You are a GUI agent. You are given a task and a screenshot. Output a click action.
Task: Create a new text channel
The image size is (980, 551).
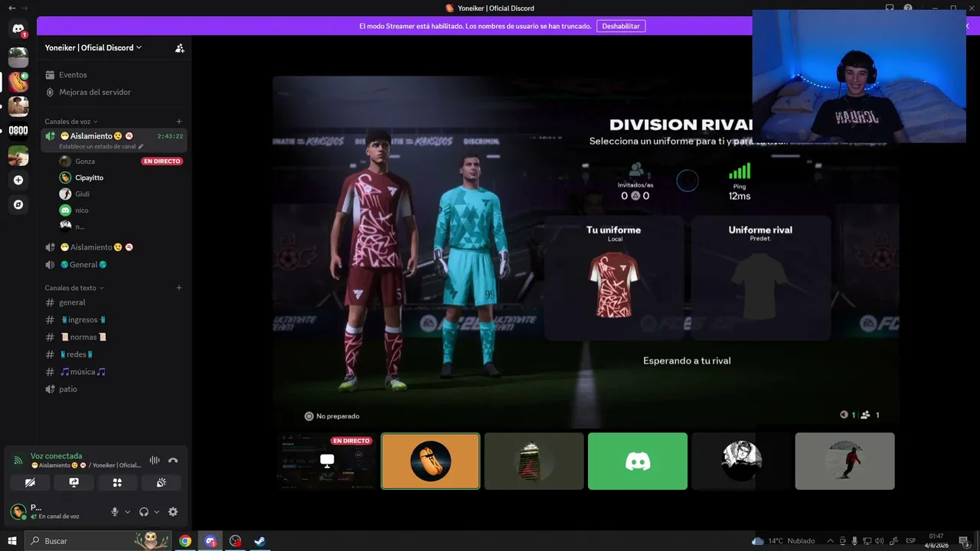coord(179,288)
